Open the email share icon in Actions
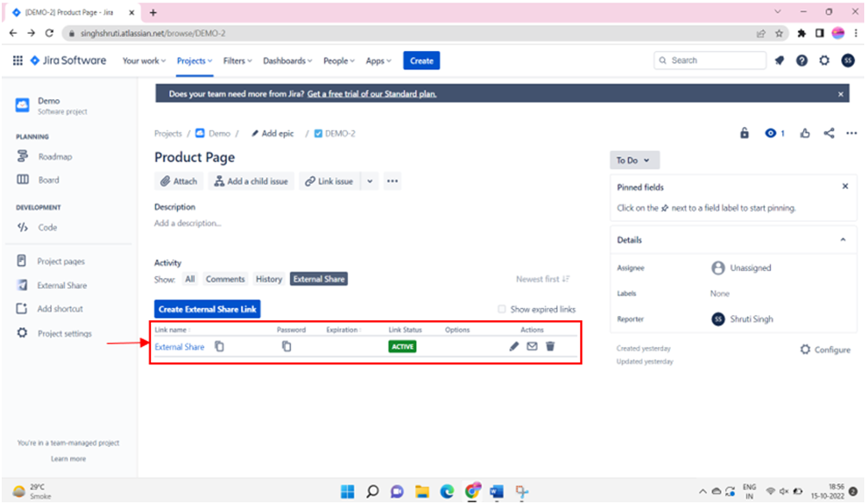The height and width of the screenshot is (504, 866). 533,346
